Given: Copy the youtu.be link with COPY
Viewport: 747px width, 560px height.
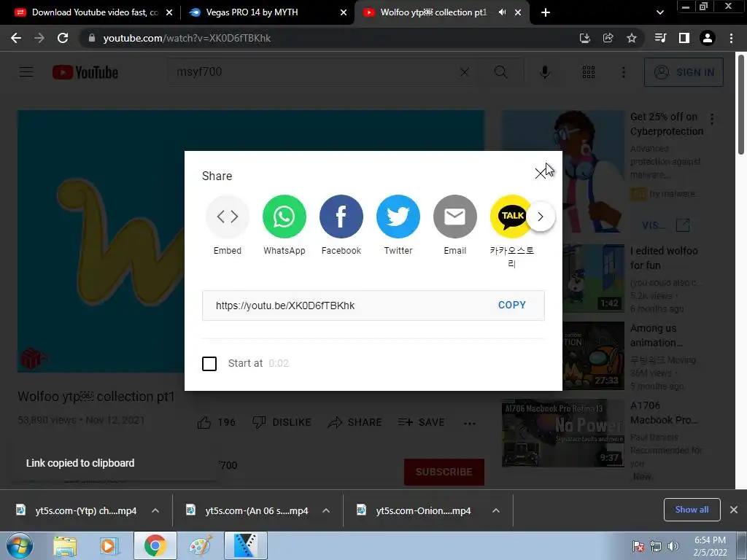Looking at the screenshot, I should coord(511,306).
